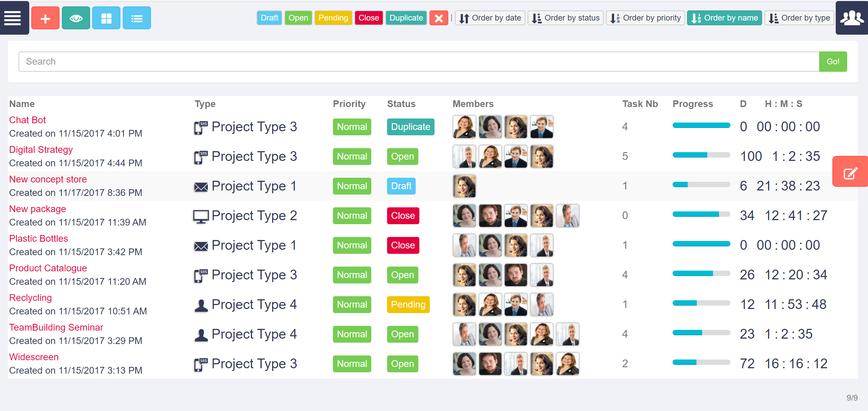This screenshot has width=868, height=411.
Task: Click the Name column header
Action: [x=22, y=104]
